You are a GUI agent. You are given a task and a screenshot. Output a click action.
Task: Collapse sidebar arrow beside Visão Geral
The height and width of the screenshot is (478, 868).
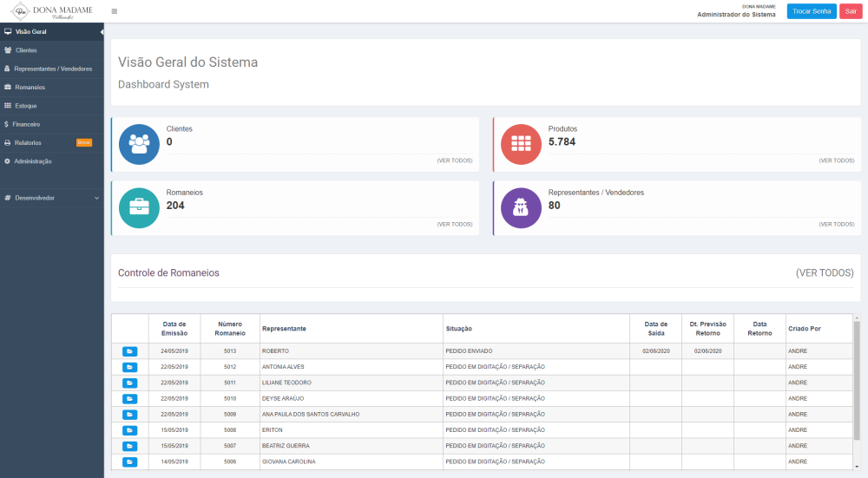click(102, 32)
